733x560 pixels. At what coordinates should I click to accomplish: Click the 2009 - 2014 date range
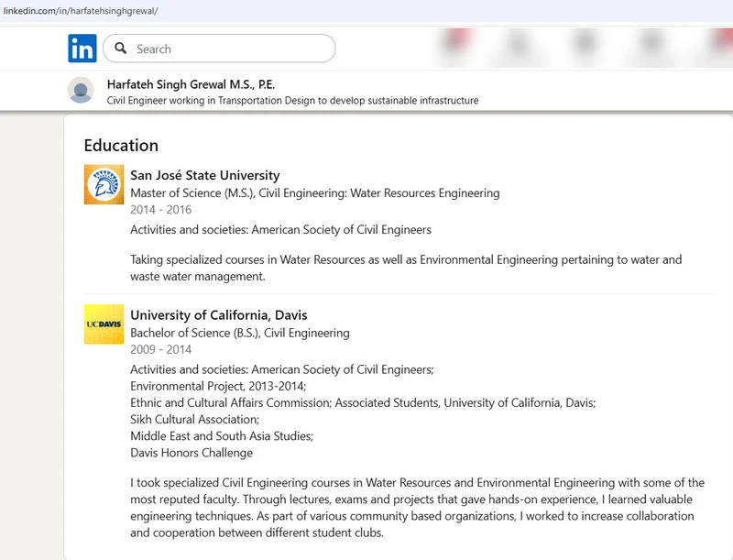point(161,349)
